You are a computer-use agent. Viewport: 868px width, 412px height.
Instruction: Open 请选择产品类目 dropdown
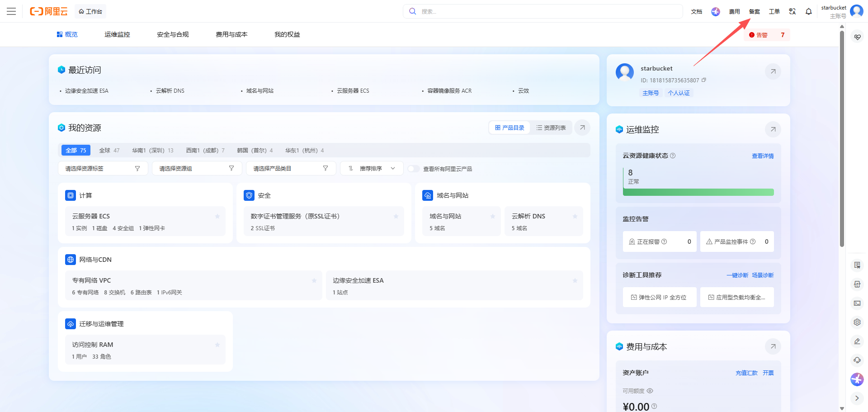tap(291, 168)
